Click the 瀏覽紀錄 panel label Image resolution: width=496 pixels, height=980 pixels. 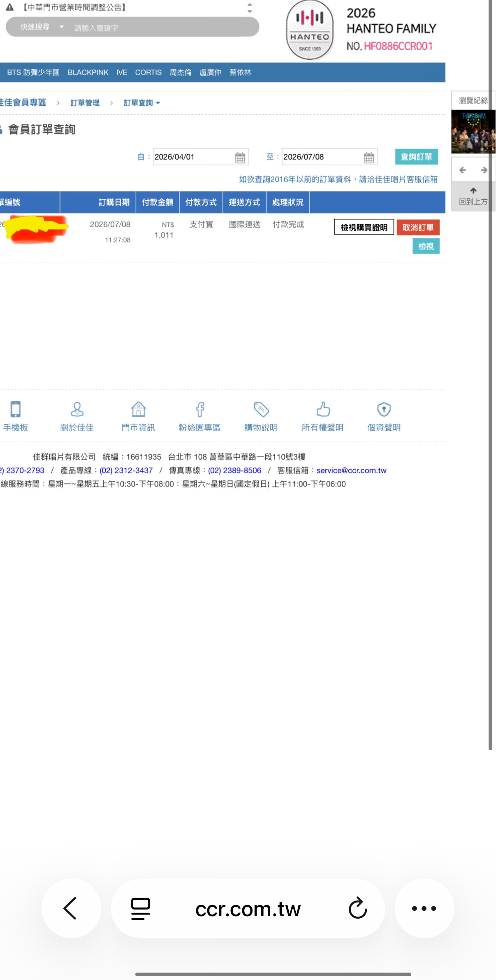(473, 100)
